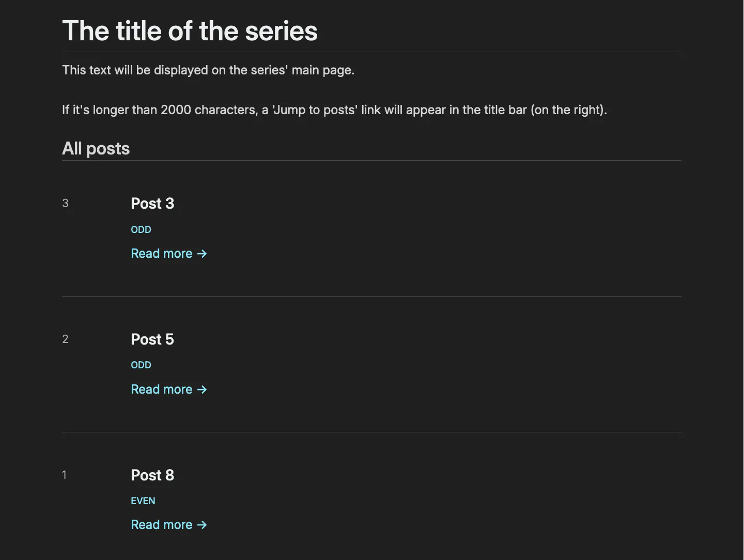Click the arrow icon under Post 8
The height and width of the screenshot is (560, 744).
click(202, 525)
